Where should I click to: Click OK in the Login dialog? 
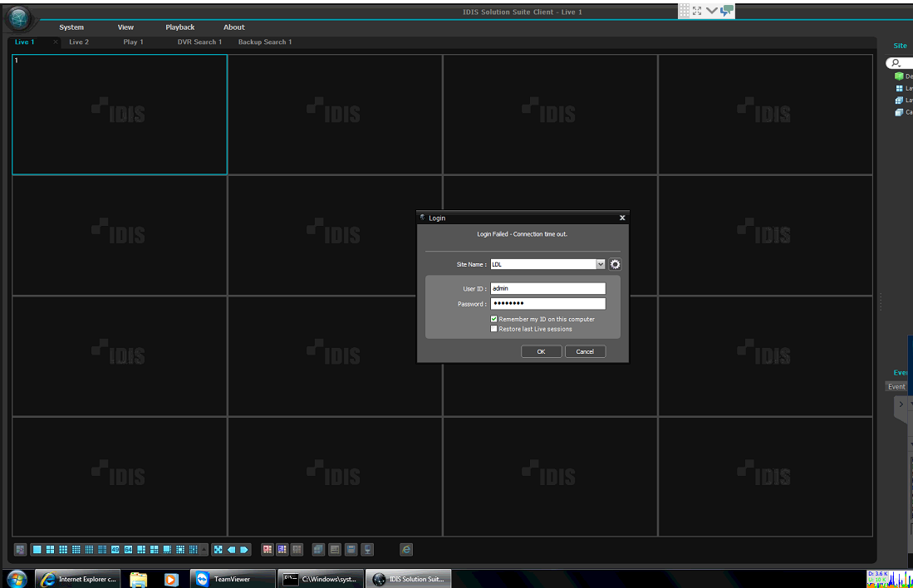tap(541, 351)
